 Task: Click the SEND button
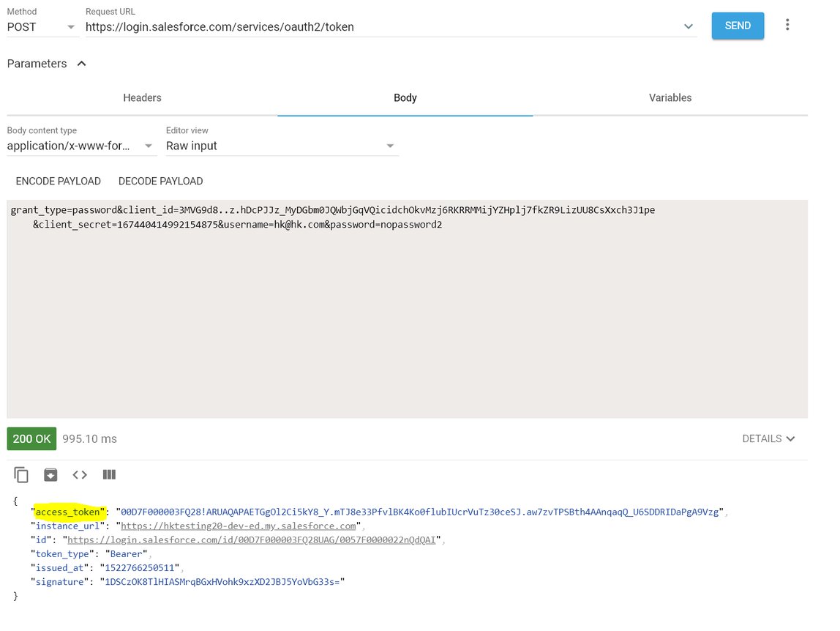click(x=738, y=26)
